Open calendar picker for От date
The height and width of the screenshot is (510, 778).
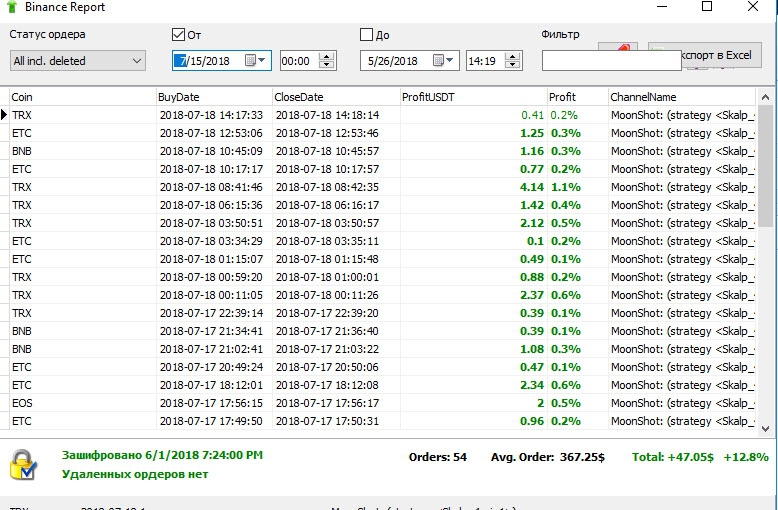[256, 61]
